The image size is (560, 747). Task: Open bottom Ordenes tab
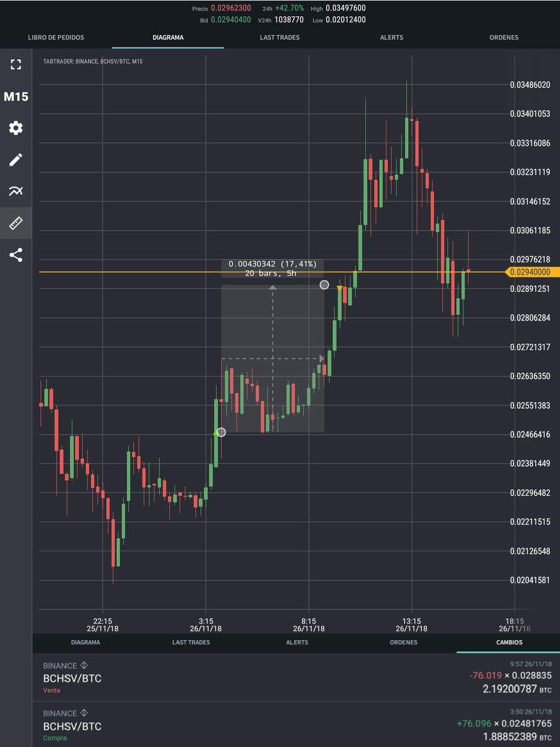tap(403, 642)
